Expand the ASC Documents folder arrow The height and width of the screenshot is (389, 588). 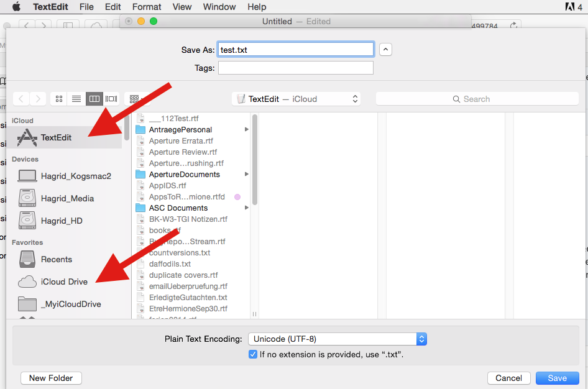click(246, 208)
